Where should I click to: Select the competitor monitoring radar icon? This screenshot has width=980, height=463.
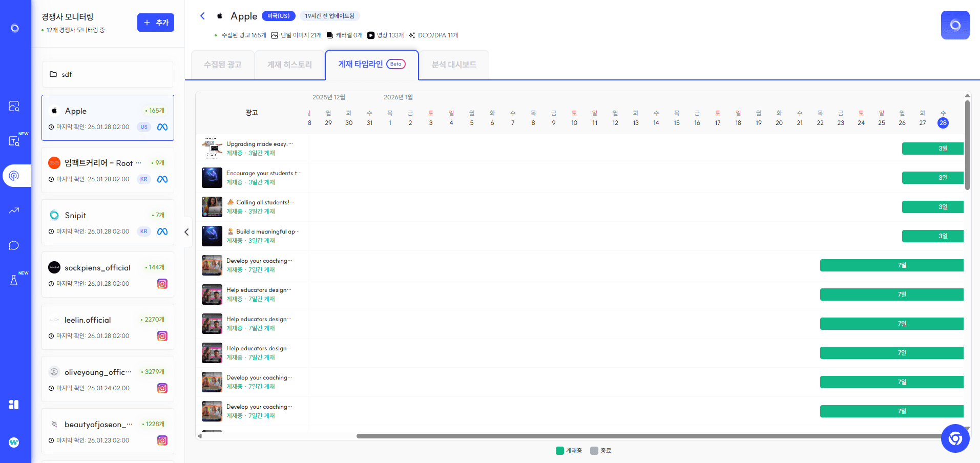[x=14, y=176]
